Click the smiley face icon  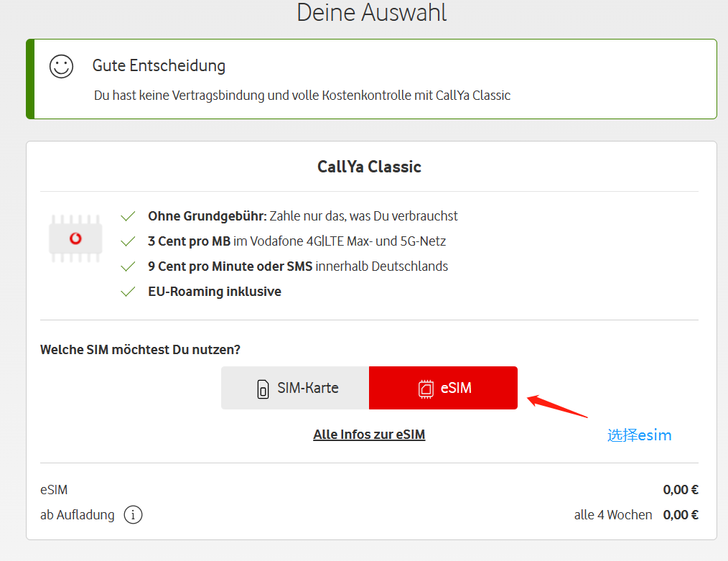pyautogui.click(x=61, y=66)
